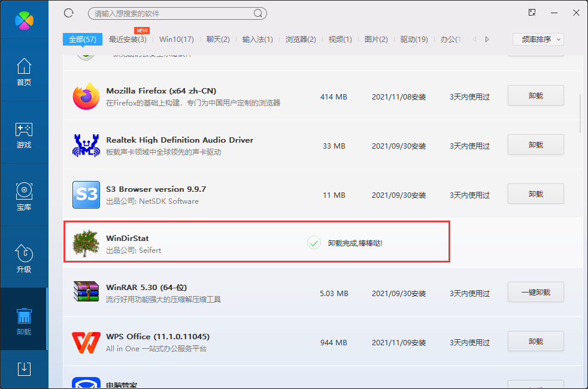Click the software manager logo icon
This screenshot has height=389, width=588.
click(x=24, y=20)
